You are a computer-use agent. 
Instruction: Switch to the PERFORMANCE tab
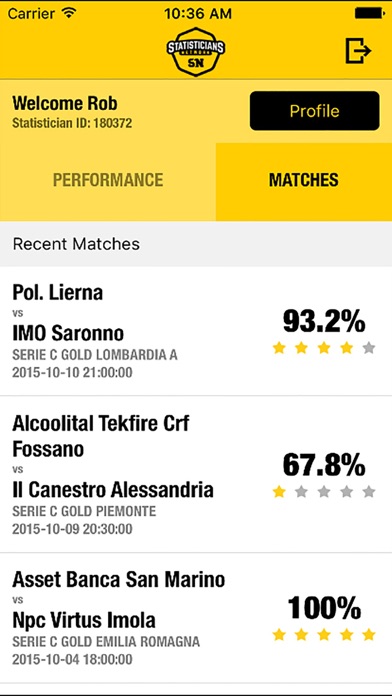point(108,182)
